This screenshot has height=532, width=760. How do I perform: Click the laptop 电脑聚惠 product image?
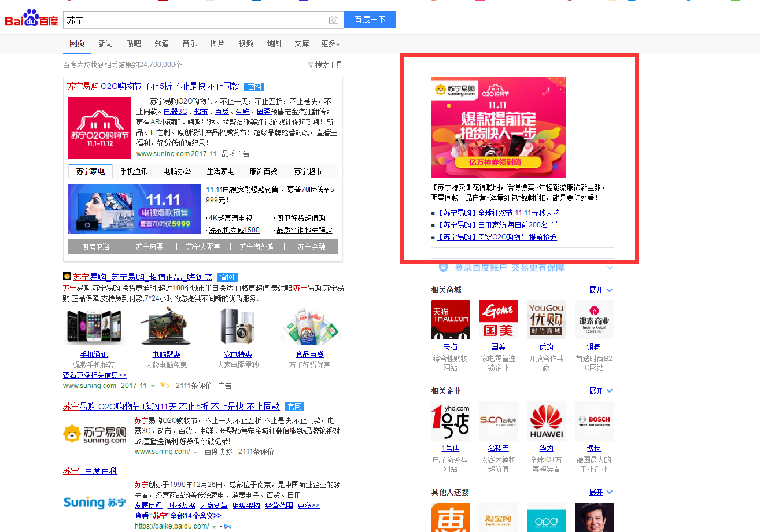pos(166,327)
